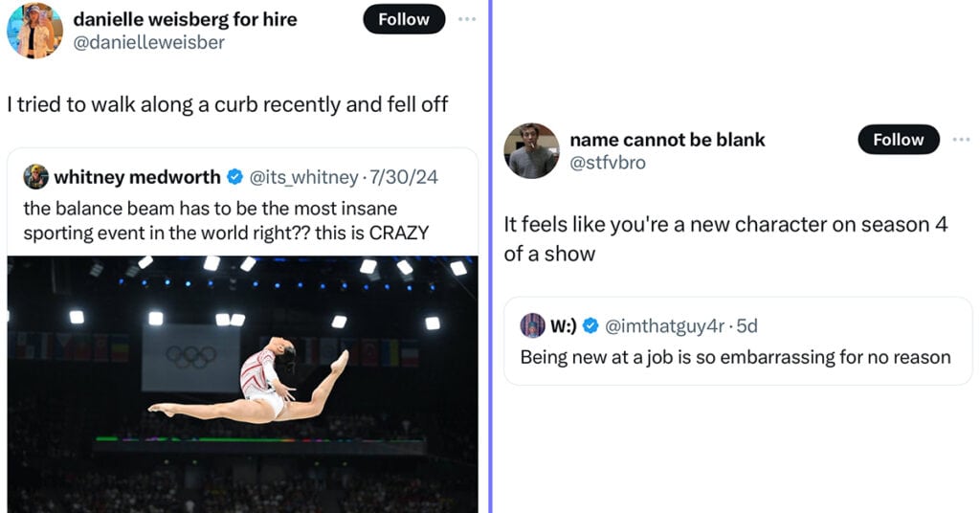
Task: Open more options on danielle's tweet
Action: point(467,19)
